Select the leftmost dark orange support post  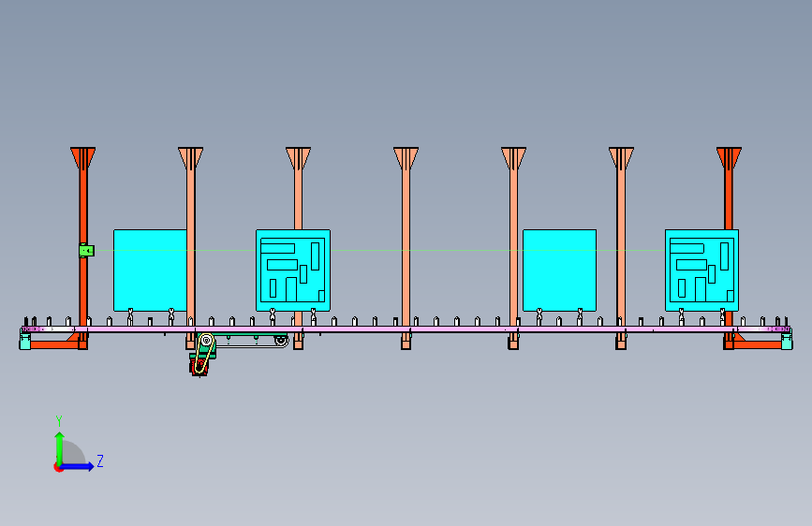coord(82,207)
